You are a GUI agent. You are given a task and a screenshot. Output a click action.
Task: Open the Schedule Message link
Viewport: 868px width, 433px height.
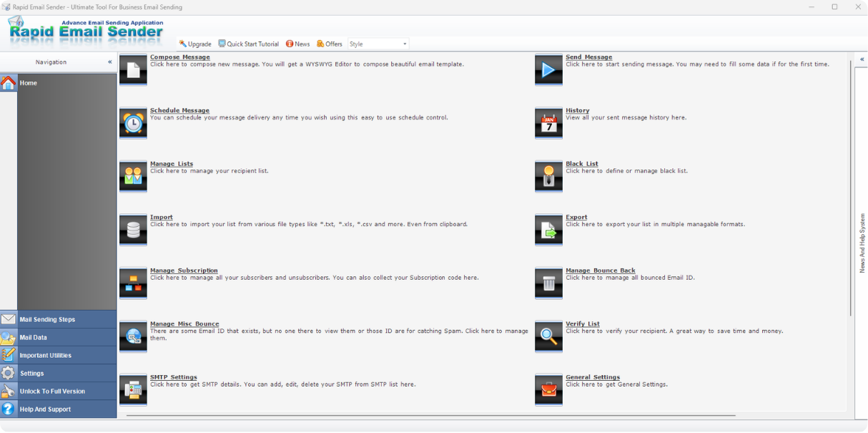[179, 110]
